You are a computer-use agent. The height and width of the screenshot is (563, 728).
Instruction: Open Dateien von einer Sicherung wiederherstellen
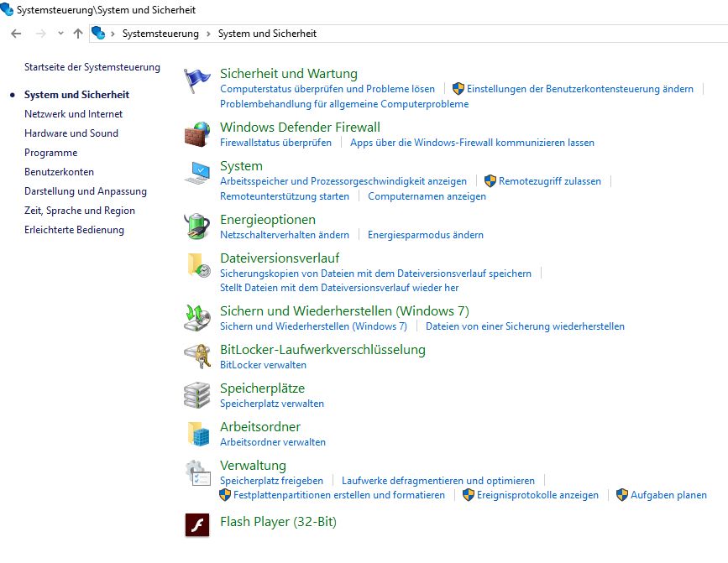[525, 326]
